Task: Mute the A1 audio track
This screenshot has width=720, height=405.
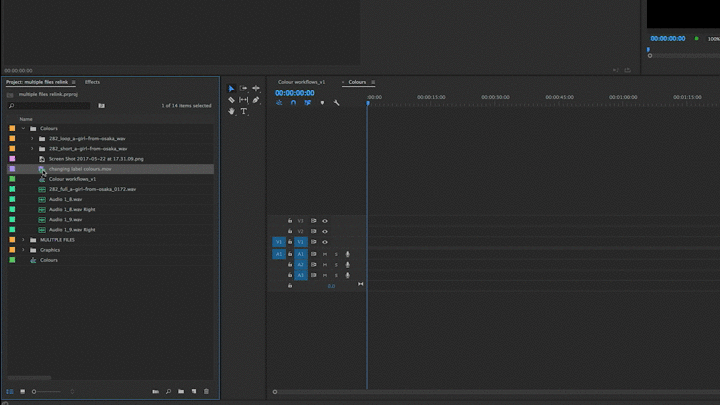Action: (325, 254)
